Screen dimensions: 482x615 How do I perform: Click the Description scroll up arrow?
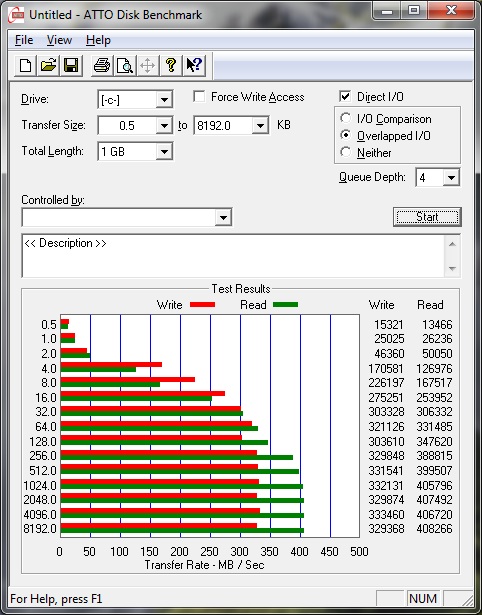click(x=452, y=244)
